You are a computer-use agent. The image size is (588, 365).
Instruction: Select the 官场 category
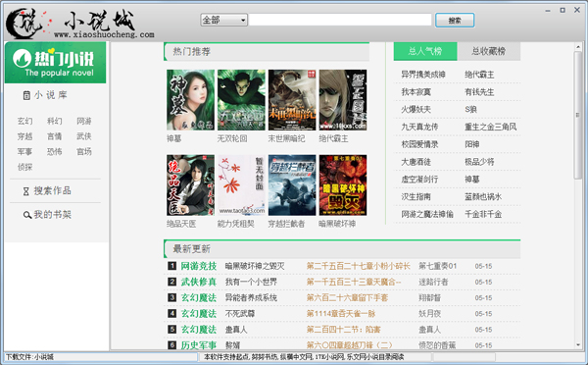(x=84, y=152)
